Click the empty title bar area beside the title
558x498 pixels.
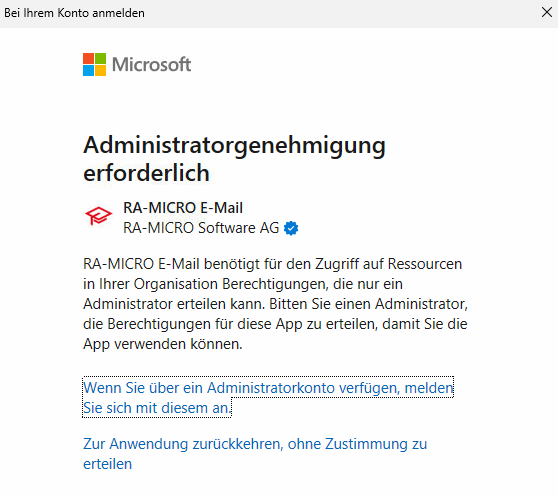coord(338,13)
